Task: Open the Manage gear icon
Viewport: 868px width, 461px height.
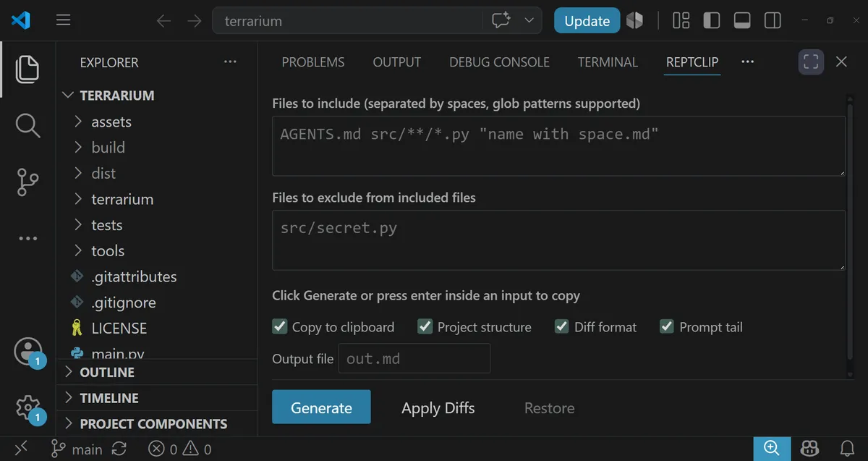Action: (29, 409)
